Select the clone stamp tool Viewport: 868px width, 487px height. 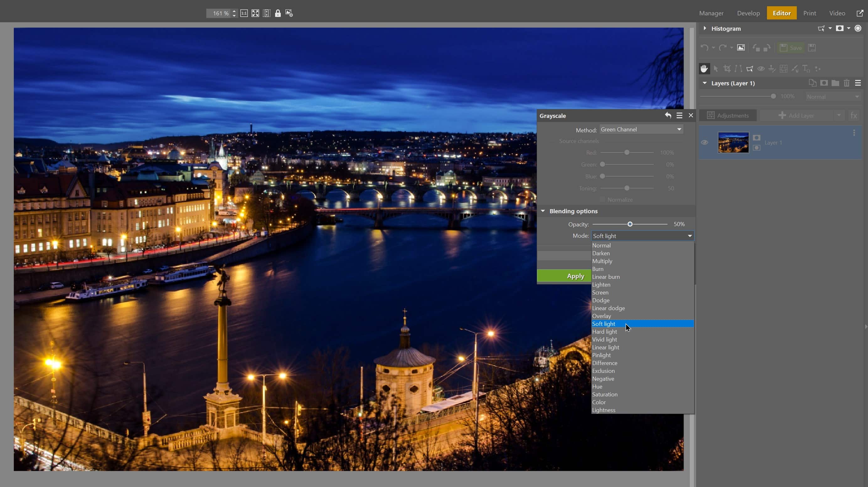(772, 69)
